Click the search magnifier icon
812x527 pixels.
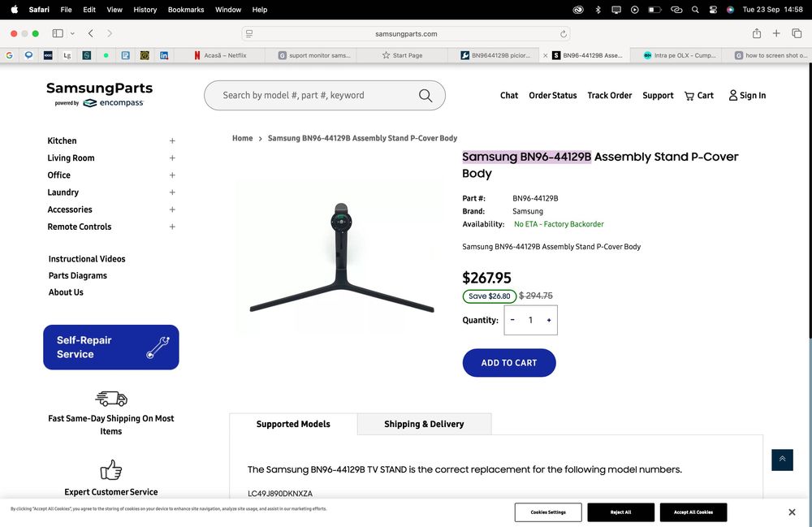[x=425, y=96]
